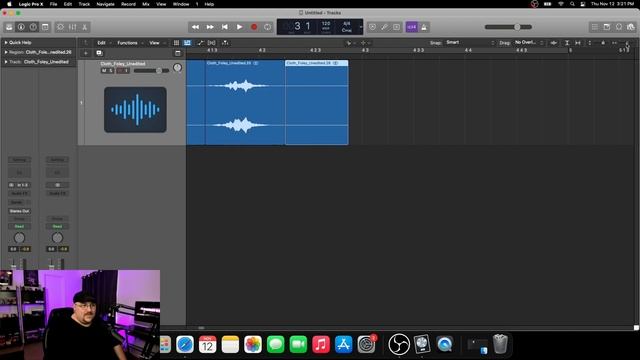Toggle Cycle mode button

(x=267, y=27)
